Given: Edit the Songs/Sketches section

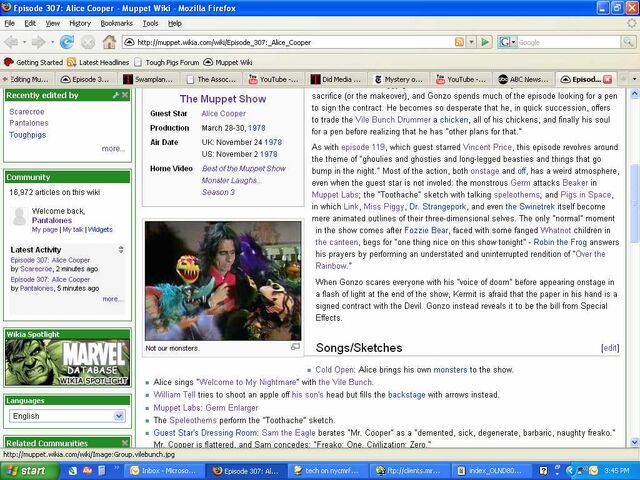Looking at the screenshot, I should point(610,348).
